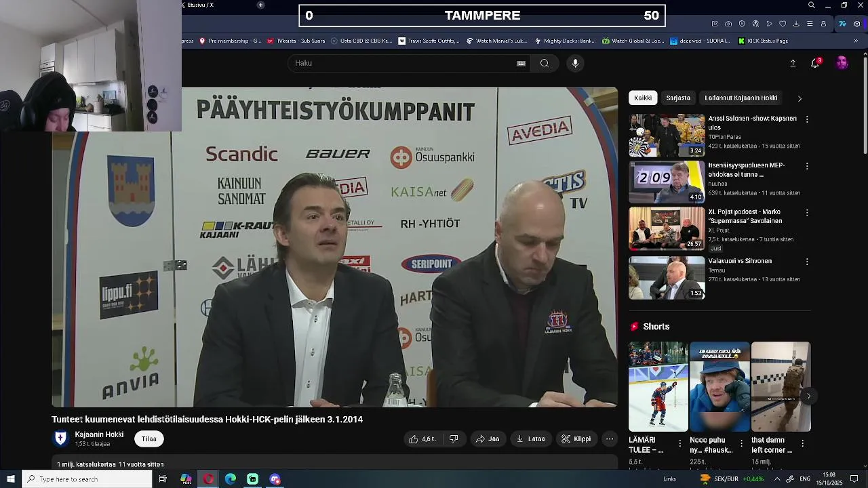Select Ladannut Kajaanin Hokki chip
The height and width of the screenshot is (488, 868).
(741, 98)
